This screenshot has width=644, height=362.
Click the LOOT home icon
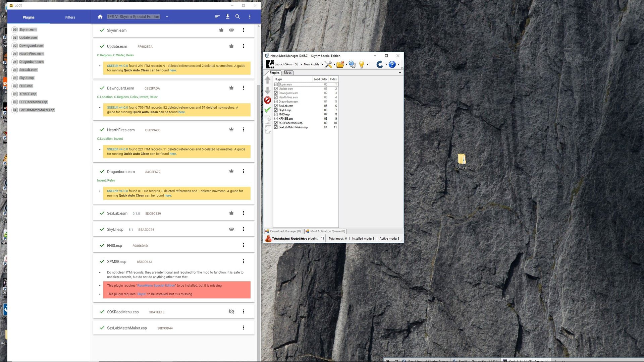pyautogui.click(x=100, y=17)
